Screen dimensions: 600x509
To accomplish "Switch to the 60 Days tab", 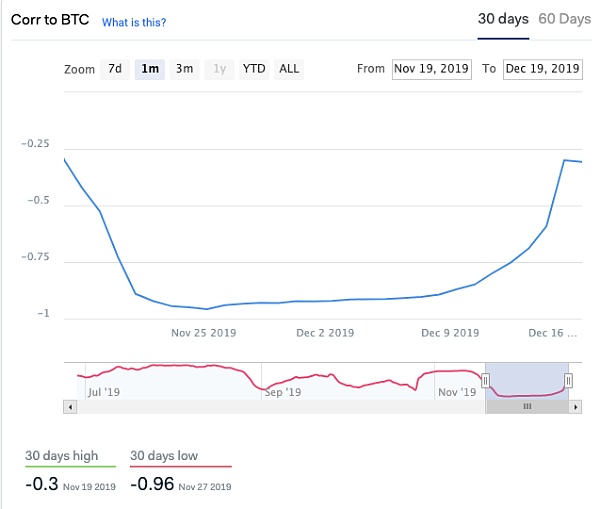I will pos(565,19).
